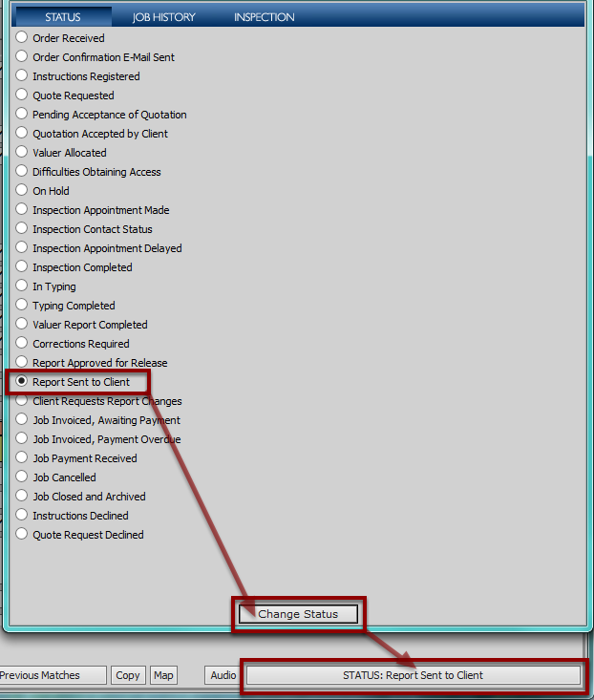594x700 pixels.
Task: Open the Map button
Action: (164, 675)
